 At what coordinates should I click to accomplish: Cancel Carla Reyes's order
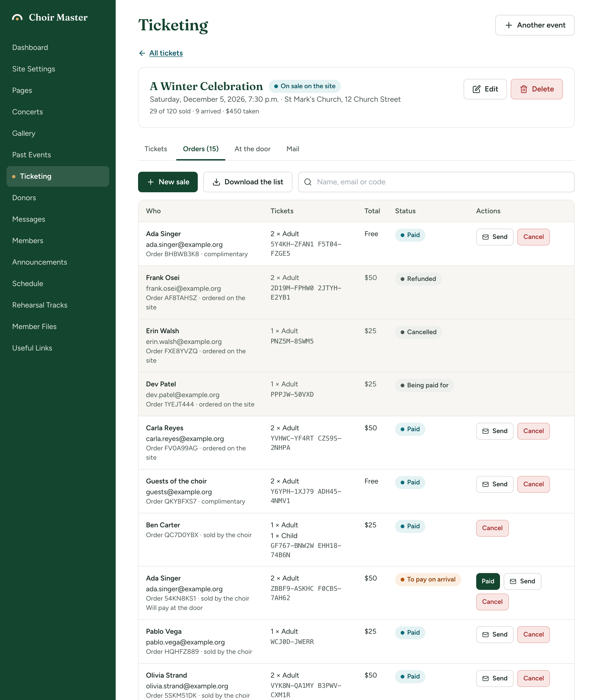click(533, 431)
